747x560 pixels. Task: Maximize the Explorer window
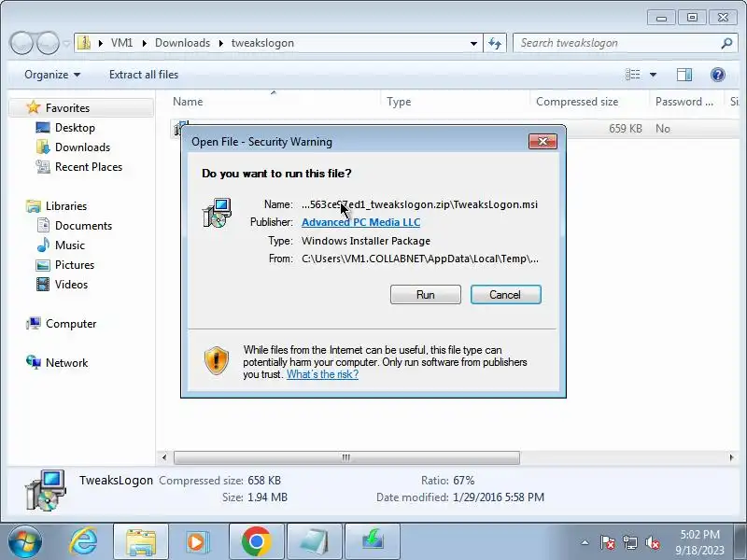692,18
